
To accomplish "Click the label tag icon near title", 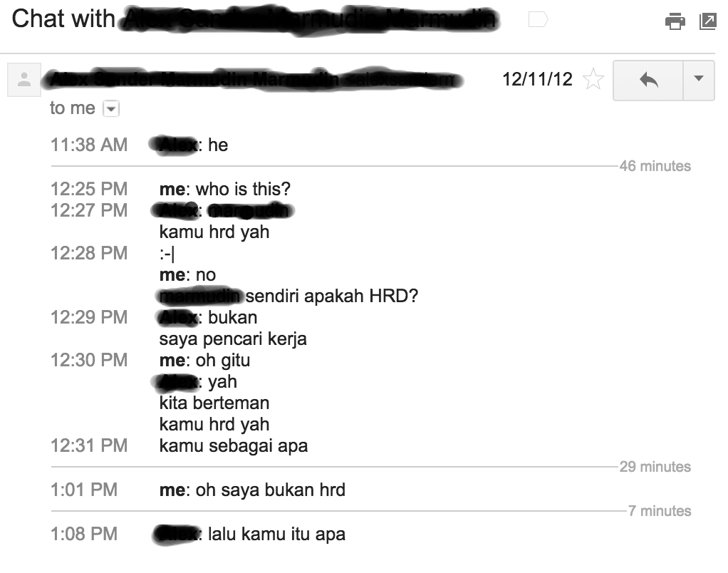I will pyautogui.click(x=539, y=19).
